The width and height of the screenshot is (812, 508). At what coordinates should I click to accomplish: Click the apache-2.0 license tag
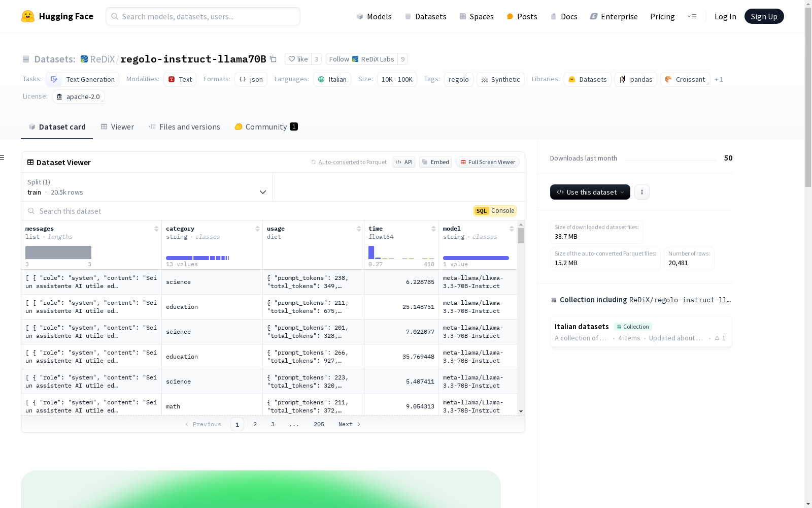(x=78, y=97)
